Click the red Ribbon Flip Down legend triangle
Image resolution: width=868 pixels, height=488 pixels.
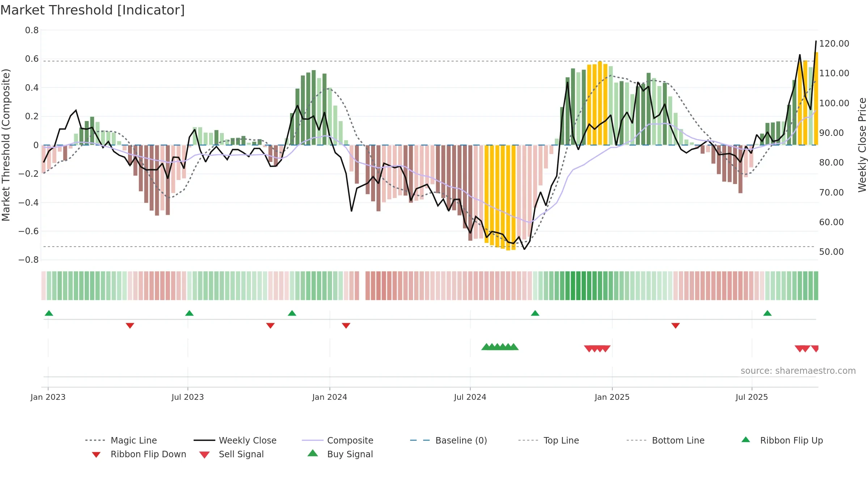[96, 455]
